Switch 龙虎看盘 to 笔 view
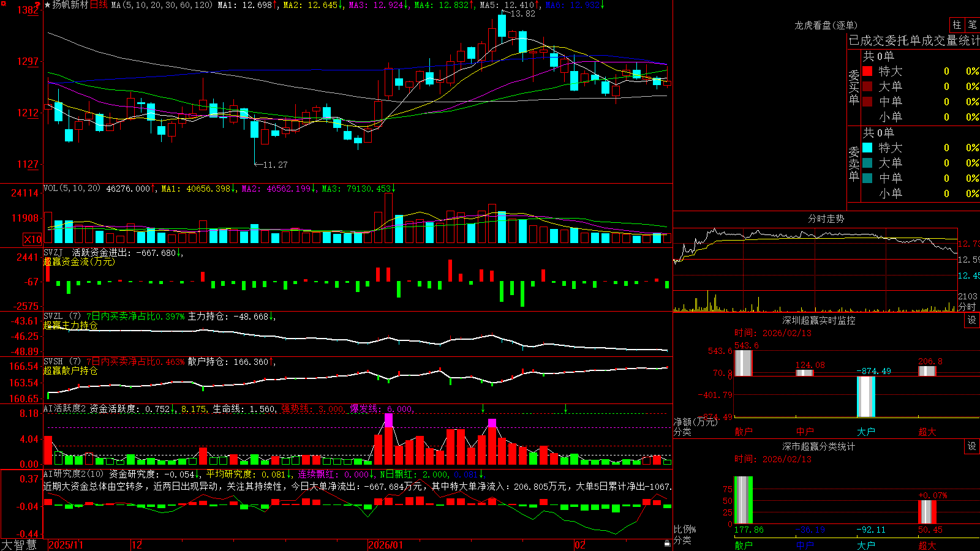980x551 pixels. 972,24
